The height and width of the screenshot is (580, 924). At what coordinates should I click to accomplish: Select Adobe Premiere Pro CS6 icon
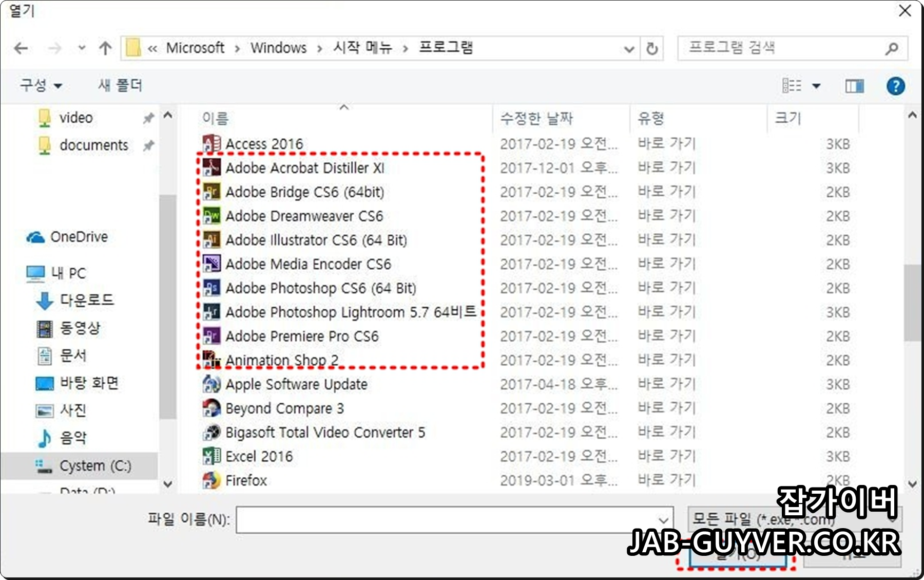(x=211, y=336)
